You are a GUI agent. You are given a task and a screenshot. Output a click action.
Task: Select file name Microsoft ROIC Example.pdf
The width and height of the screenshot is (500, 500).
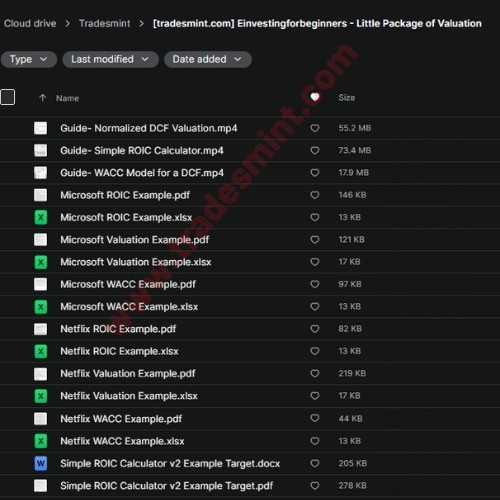pos(125,195)
